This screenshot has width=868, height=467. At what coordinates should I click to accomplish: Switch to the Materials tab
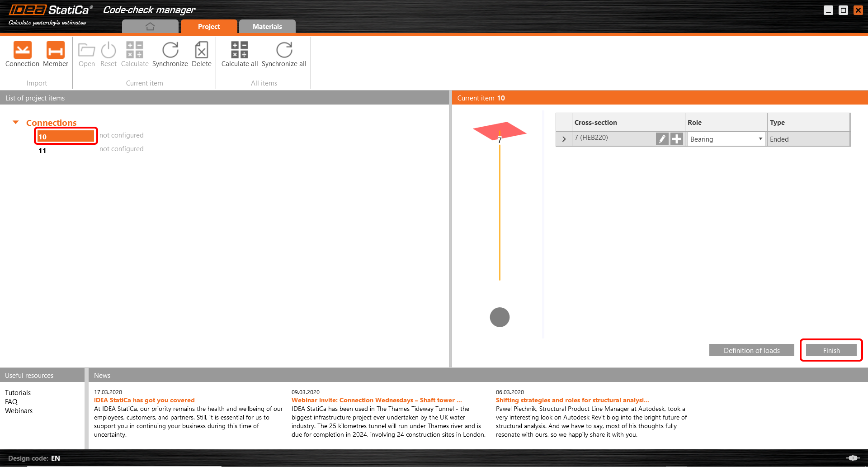[x=267, y=27]
